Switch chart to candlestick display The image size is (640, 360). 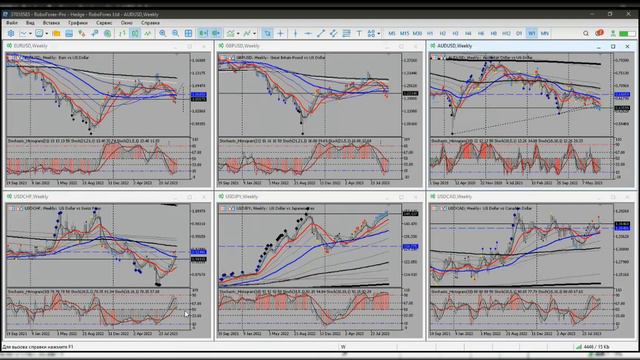tap(135, 33)
